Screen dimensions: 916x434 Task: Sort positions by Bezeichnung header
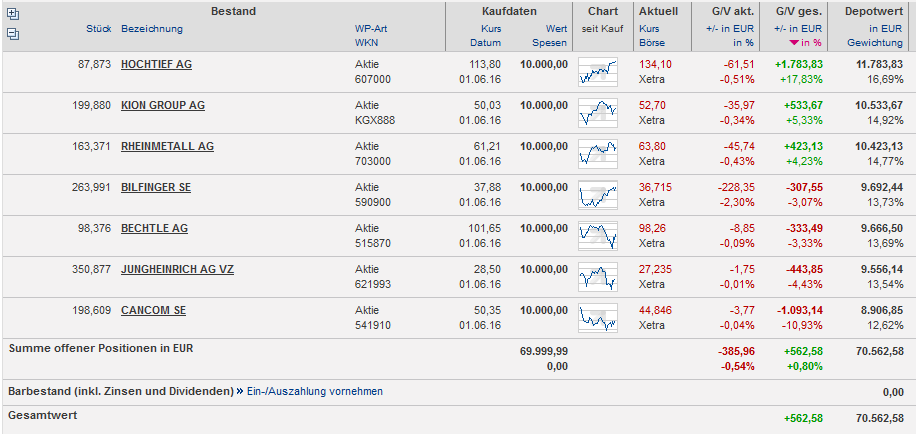152,29
